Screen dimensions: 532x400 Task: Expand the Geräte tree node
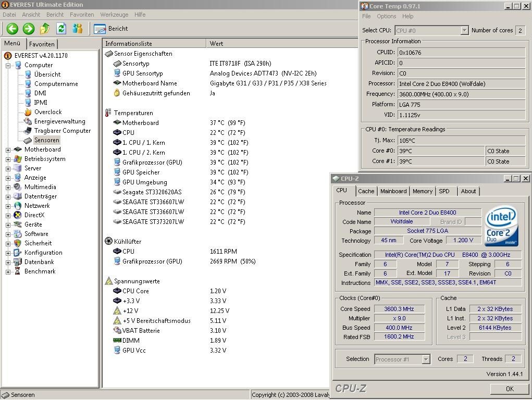[8, 225]
